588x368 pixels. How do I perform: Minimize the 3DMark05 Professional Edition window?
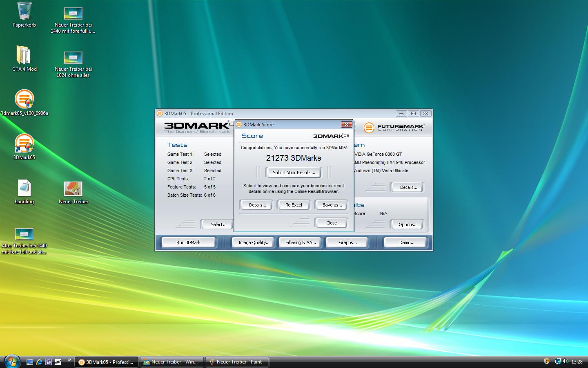[x=401, y=114]
